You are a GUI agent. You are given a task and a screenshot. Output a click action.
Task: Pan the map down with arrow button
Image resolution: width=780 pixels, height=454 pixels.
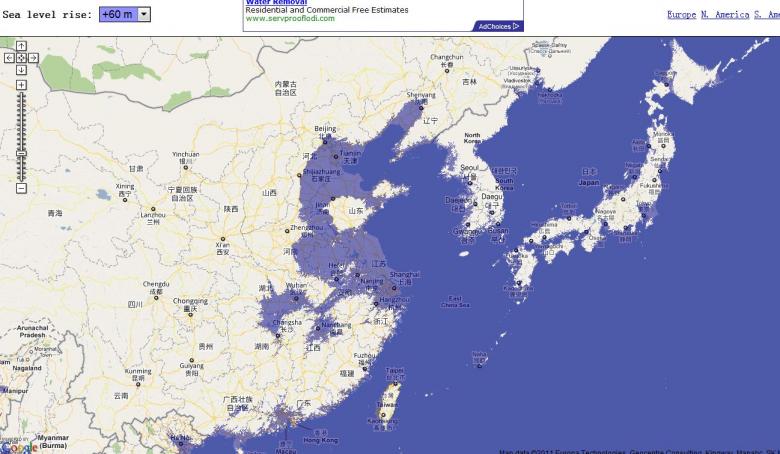tap(21, 70)
